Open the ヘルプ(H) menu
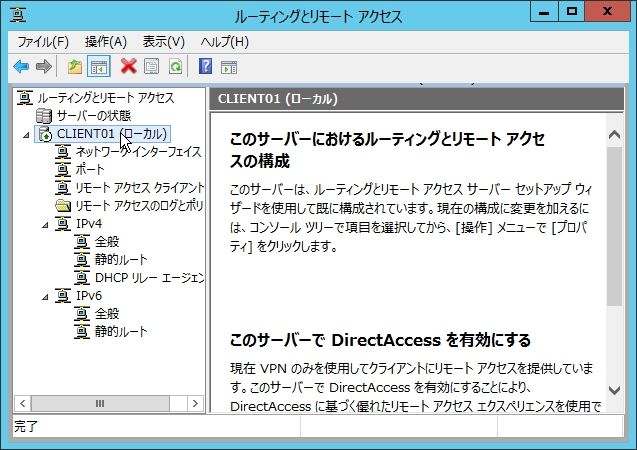Screen dimensions: 637x450 point(225,42)
